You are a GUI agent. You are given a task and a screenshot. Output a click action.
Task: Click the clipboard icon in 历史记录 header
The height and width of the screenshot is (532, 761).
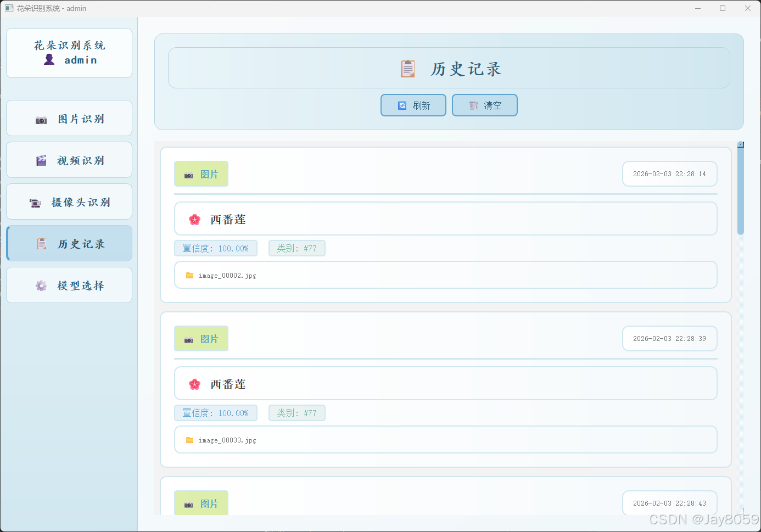(x=408, y=69)
